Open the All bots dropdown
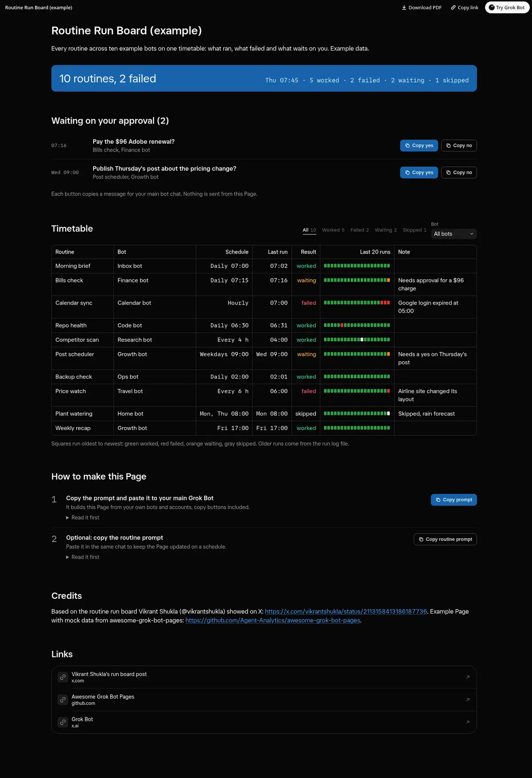532x778 pixels. [x=454, y=234]
